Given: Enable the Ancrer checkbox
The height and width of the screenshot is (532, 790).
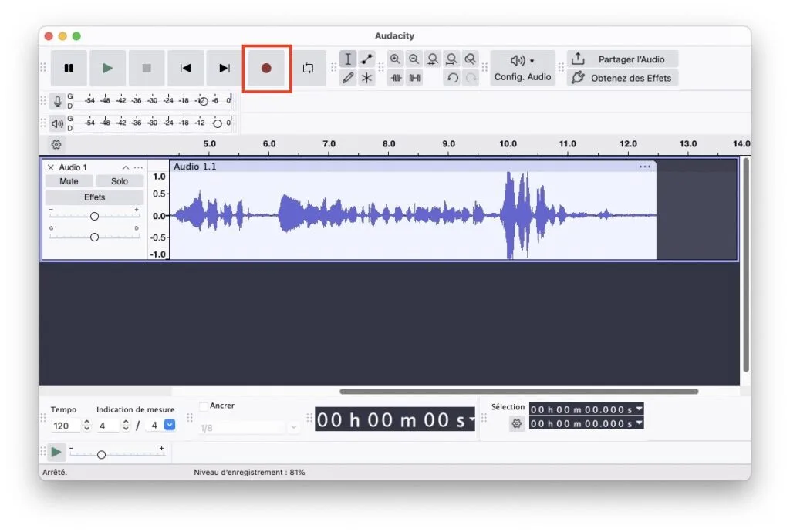Looking at the screenshot, I should pyautogui.click(x=204, y=406).
